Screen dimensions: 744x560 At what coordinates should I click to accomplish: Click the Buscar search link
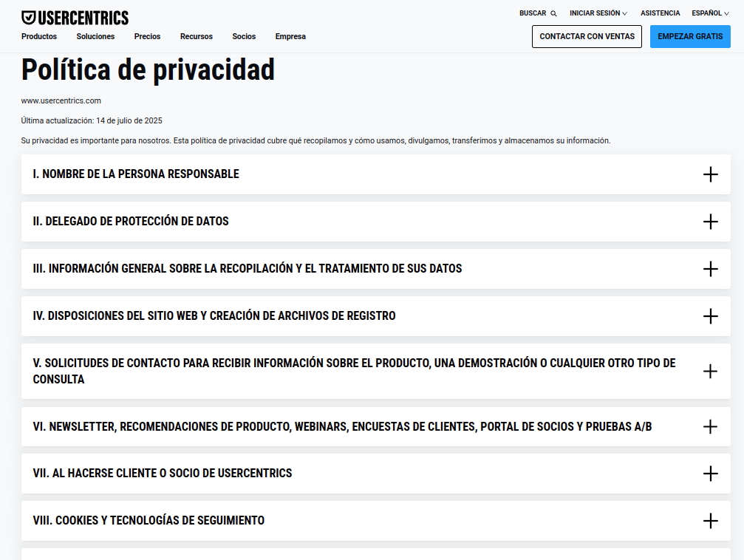538,13
